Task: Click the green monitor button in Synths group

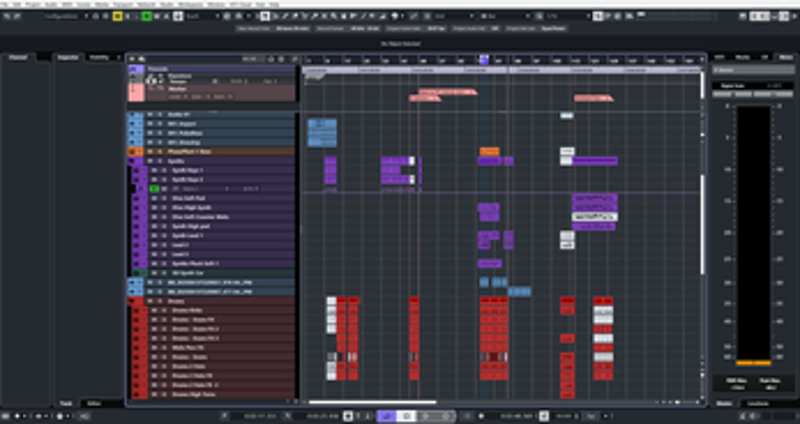Action: (x=154, y=189)
